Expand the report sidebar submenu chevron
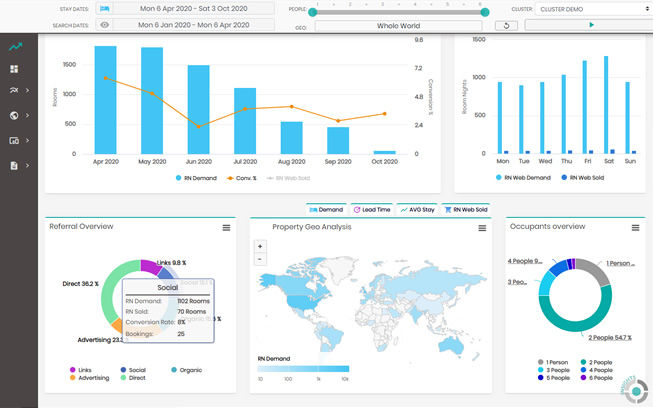 tap(27, 166)
